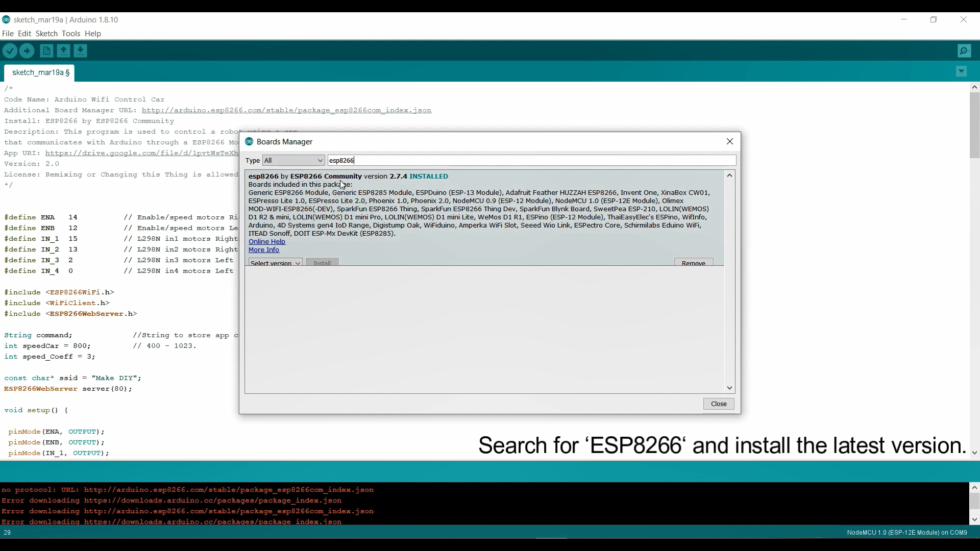Click the Install button

(x=322, y=263)
